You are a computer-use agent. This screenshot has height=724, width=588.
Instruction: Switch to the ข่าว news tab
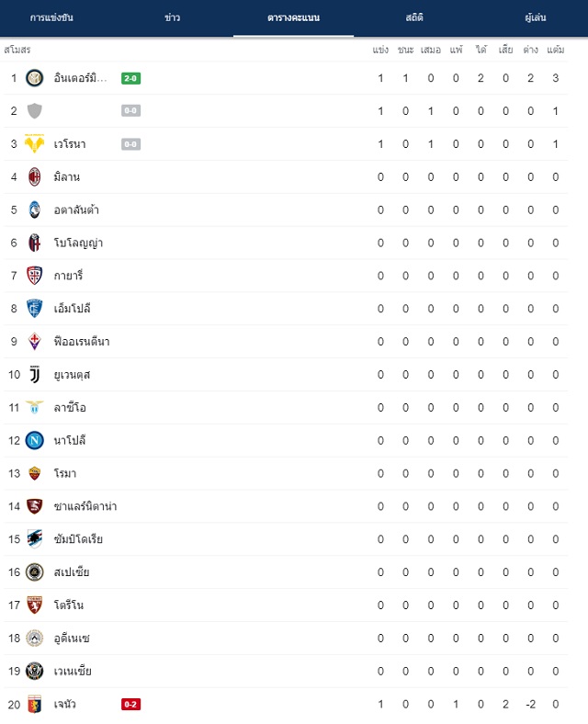coord(173,18)
